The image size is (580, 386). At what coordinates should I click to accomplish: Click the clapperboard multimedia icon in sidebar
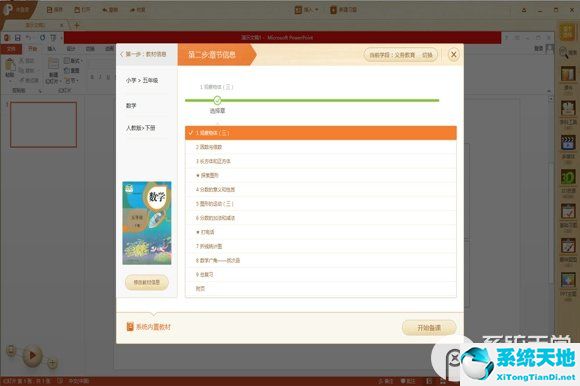(x=568, y=143)
